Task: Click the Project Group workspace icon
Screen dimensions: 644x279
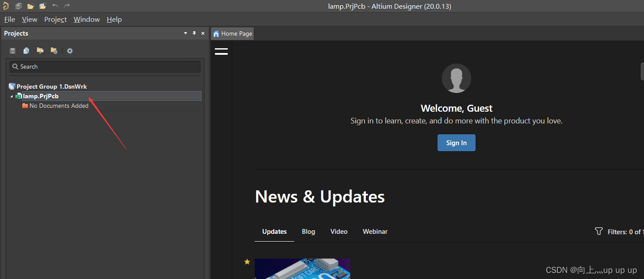Action: (12, 86)
